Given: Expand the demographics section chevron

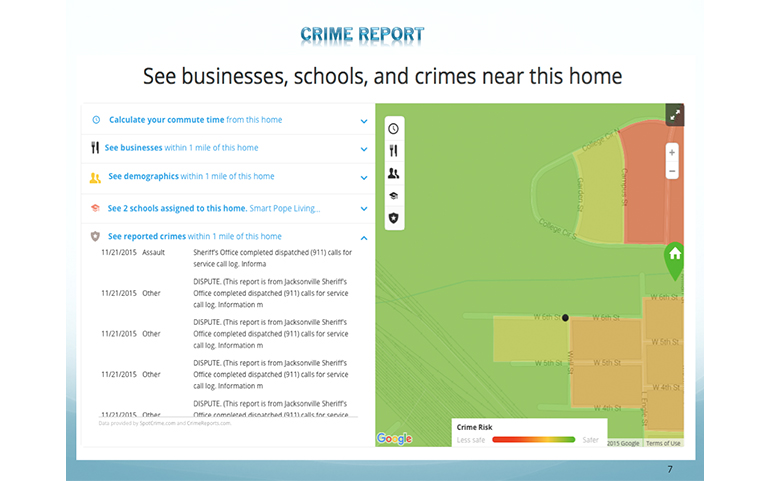Looking at the screenshot, I should (364, 178).
